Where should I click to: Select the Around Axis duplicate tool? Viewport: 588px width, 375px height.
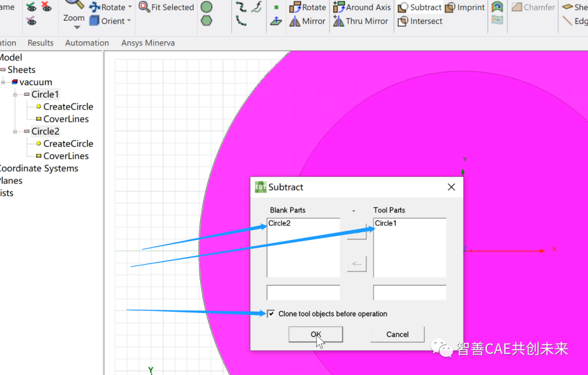pos(362,7)
